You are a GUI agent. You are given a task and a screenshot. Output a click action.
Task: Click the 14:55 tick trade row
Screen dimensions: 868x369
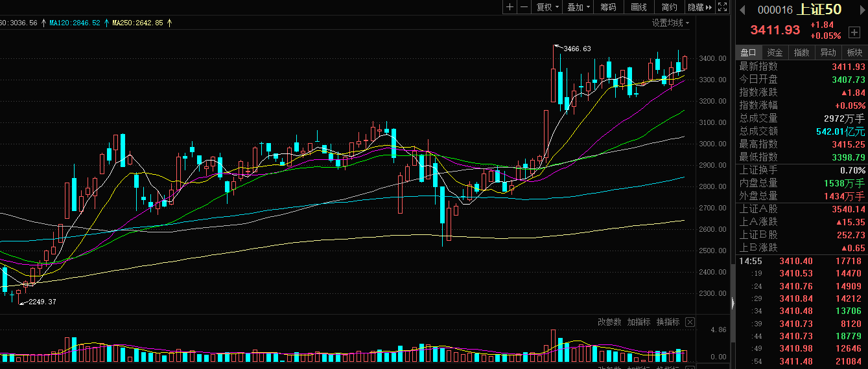click(x=802, y=262)
